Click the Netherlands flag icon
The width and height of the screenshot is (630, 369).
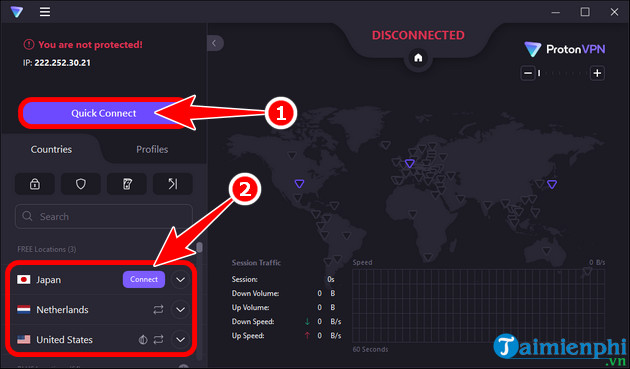coord(24,310)
